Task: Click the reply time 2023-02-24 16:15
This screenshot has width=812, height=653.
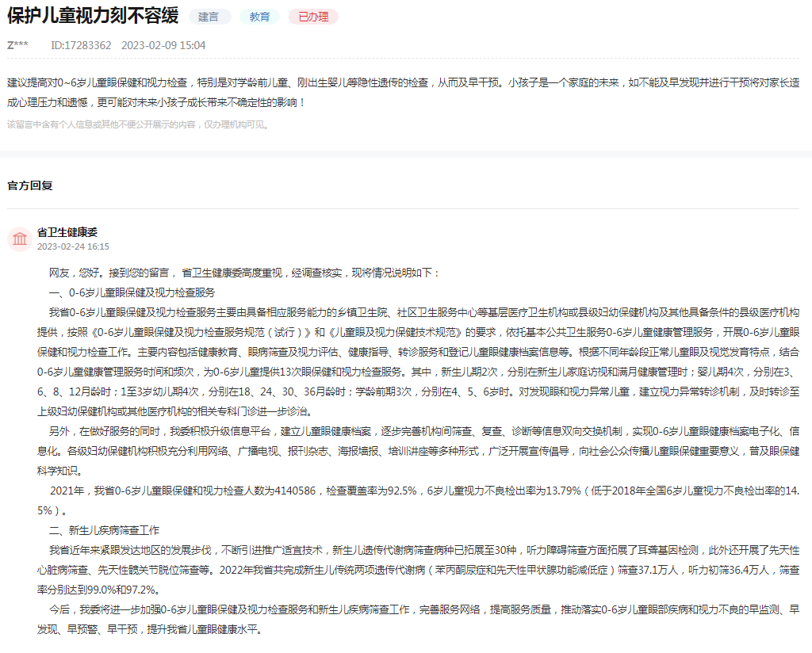Action: [73, 246]
